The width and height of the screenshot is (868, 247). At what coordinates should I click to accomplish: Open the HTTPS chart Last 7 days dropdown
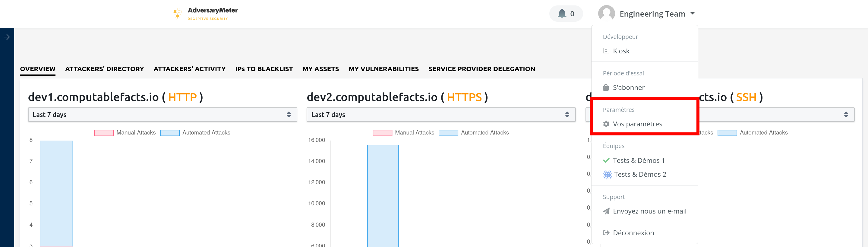click(x=441, y=115)
